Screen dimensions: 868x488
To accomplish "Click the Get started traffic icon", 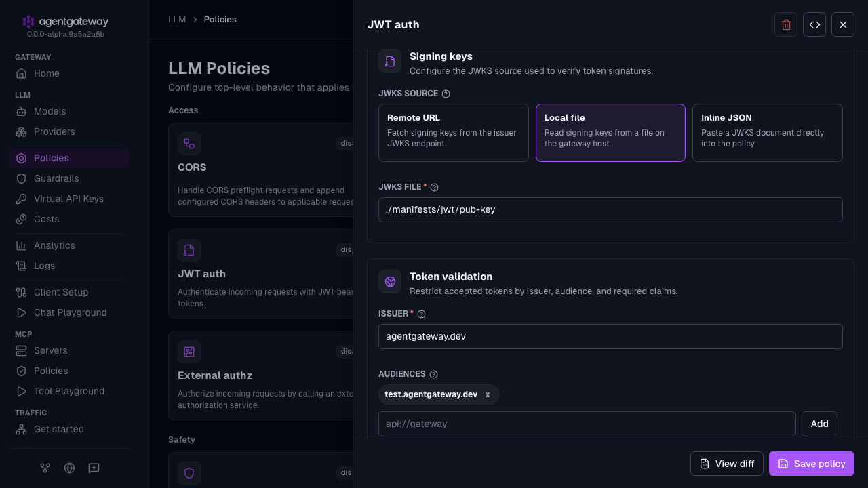I will click(21, 429).
